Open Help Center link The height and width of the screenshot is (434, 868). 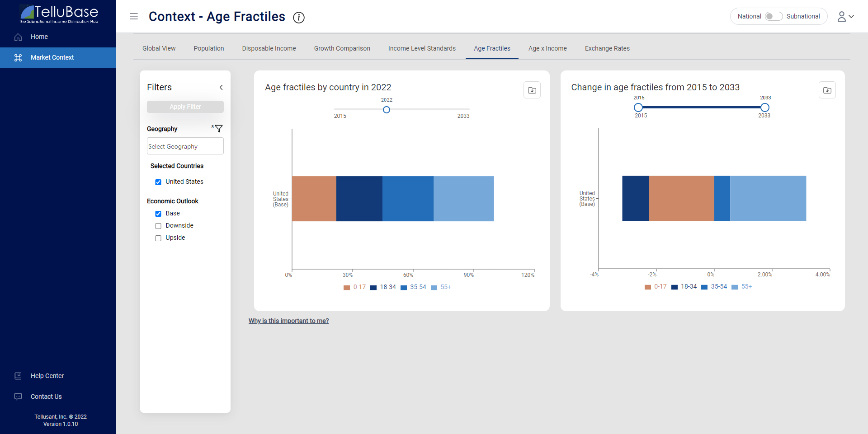pyautogui.click(x=47, y=376)
